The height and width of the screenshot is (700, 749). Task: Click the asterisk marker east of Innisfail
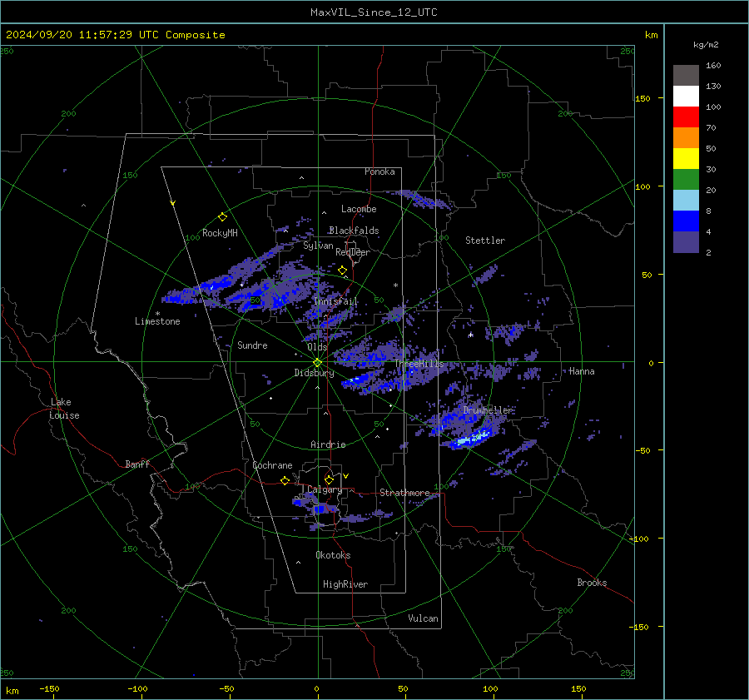tap(395, 285)
